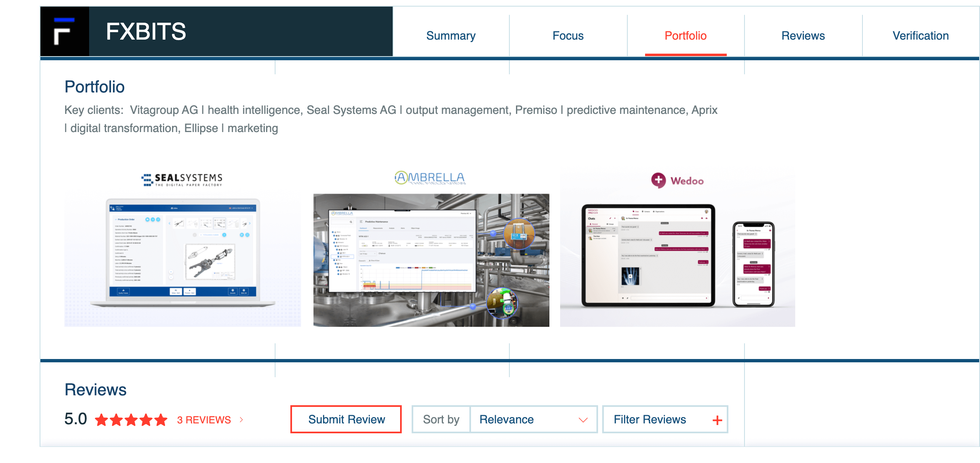
Task: Click the FXBITS company name header
Action: click(146, 32)
